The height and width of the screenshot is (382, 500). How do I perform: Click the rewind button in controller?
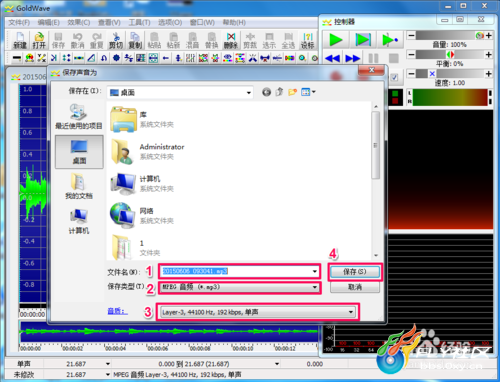point(332,59)
